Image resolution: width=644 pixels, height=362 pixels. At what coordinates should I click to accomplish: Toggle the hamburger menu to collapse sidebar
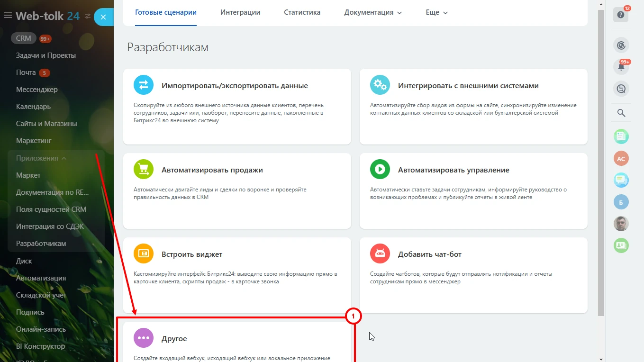click(x=8, y=16)
